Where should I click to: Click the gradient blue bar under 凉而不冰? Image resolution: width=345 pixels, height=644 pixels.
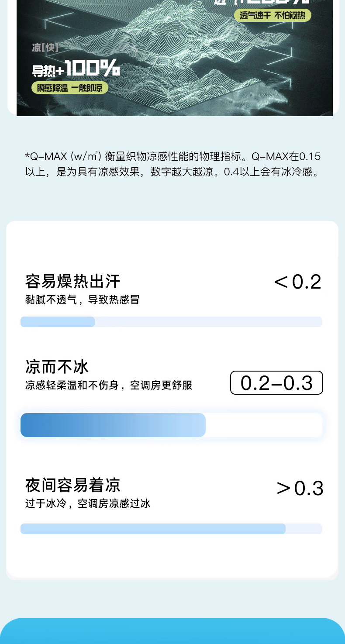[x=113, y=425]
